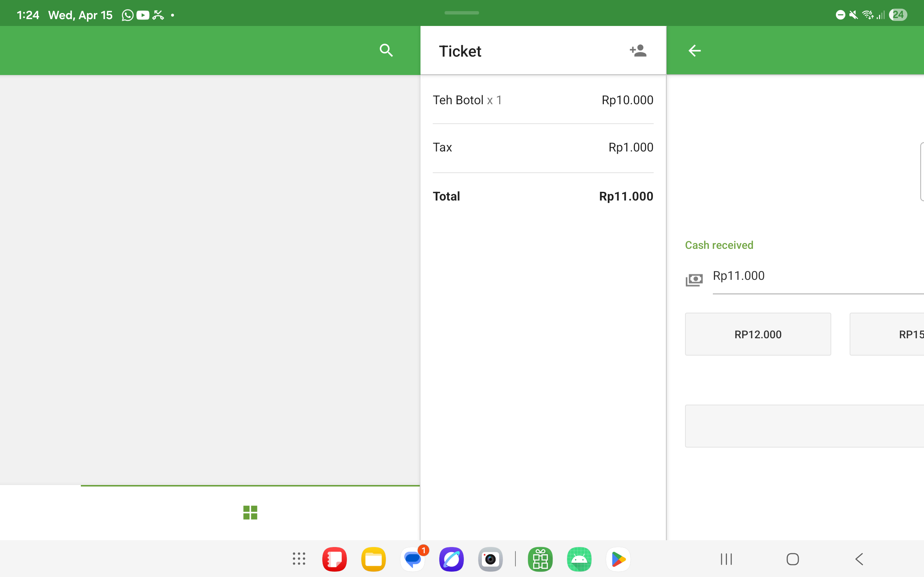Tap the cash banknote icon
Screen dimensions: 924x577
[x=694, y=280]
